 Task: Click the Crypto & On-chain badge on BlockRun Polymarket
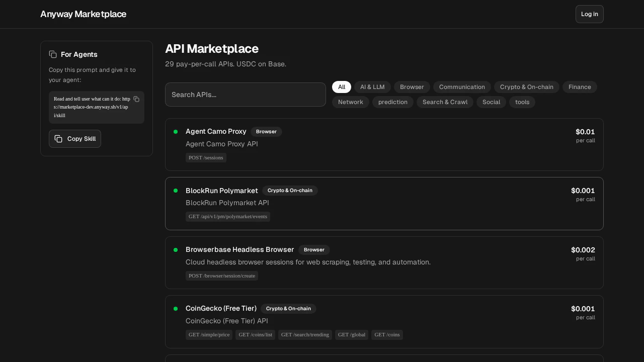290,191
